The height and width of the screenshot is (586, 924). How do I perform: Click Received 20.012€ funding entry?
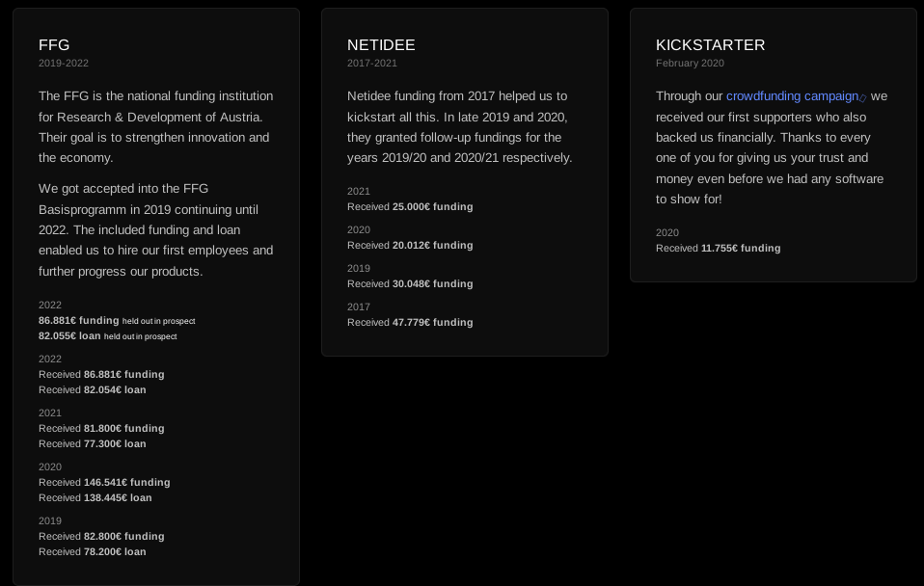(410, 245)
